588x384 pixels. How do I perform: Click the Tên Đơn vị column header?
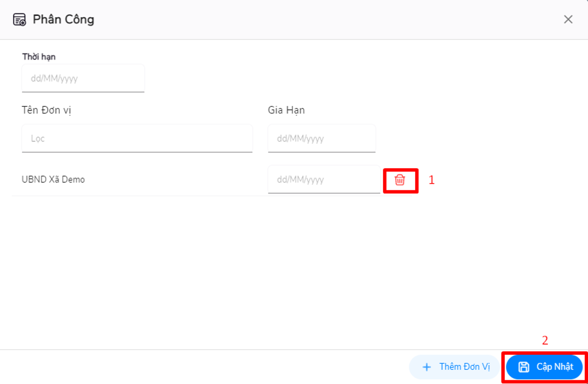point(47,110)
